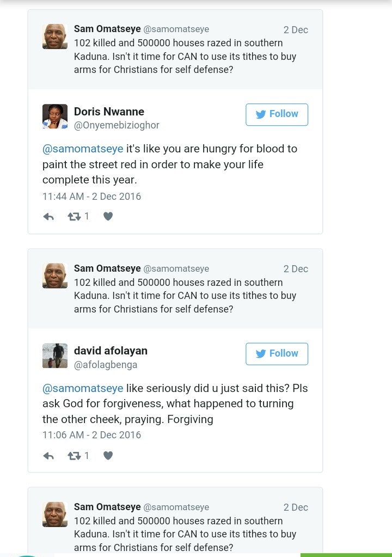Follow david afolayan

click(277, 353)
